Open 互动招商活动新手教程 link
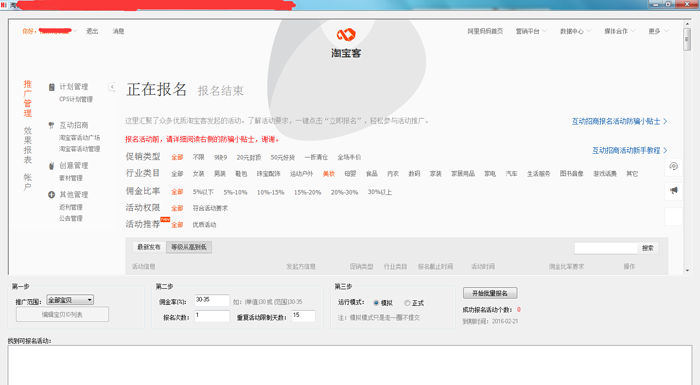The height and width of the screenshot is (385, 700). tap(629, 151)
